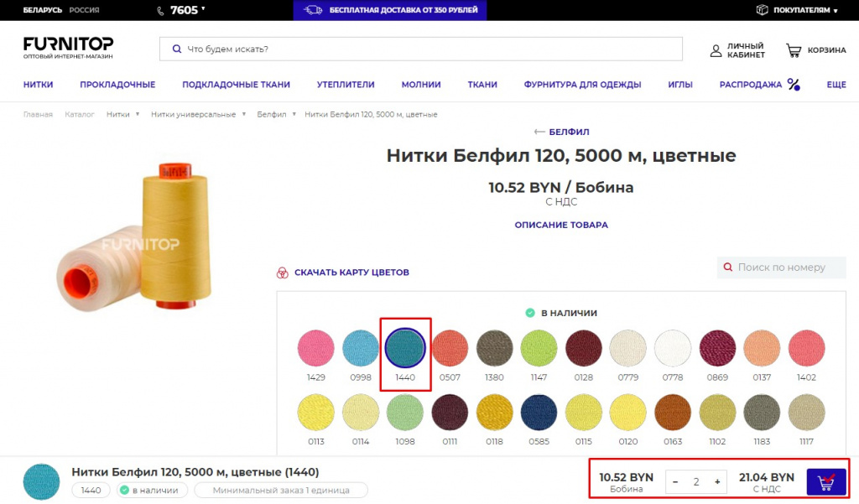Click the phone icon in top bar
The image size is (859, 504).
pos(161,10)
